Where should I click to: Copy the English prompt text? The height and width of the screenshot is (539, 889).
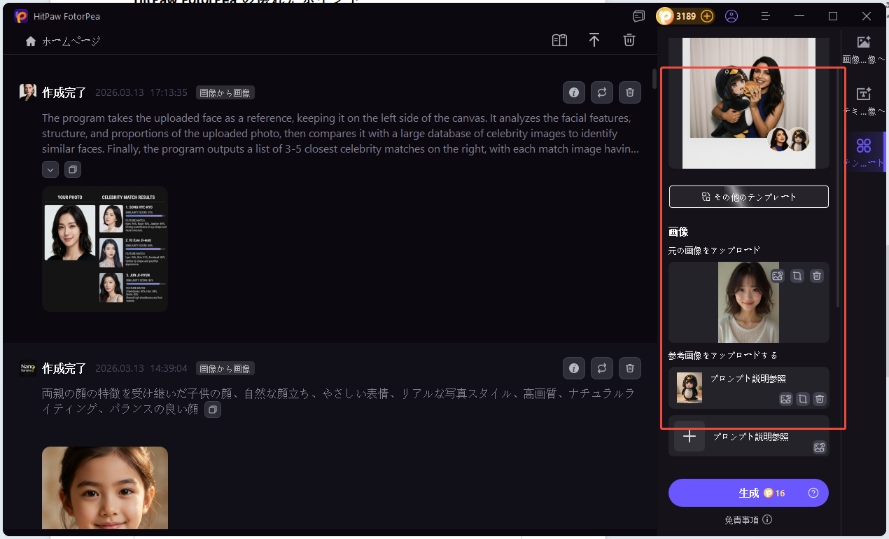pyautogui.click(x=73, y=169)
